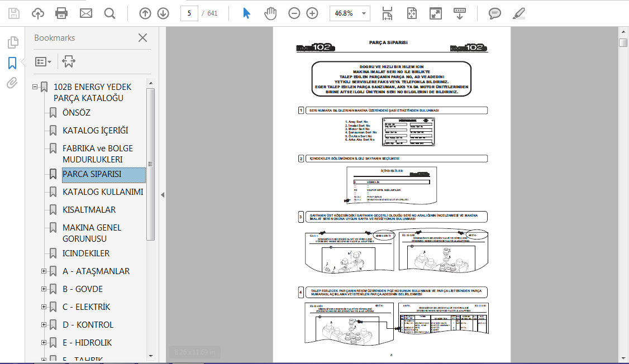Screen dimensions: 629x364
Task: Open the A - ATAŞMANLAR bookmark
Action: tap(96, 271)
